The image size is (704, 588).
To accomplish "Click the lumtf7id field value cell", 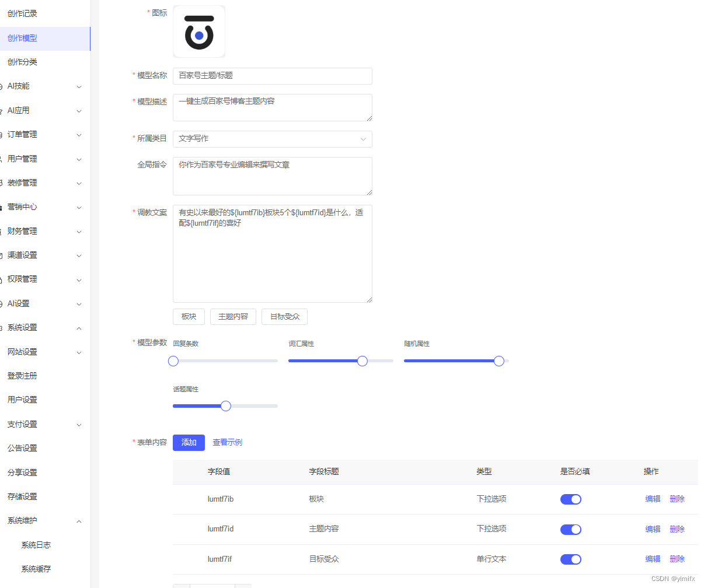I will point(221,529).
